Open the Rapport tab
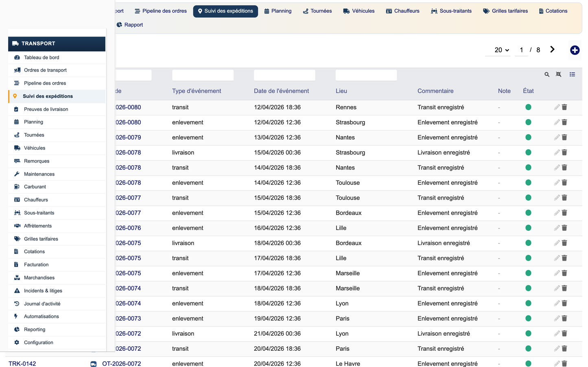588x367 pixels. point(130,25)
